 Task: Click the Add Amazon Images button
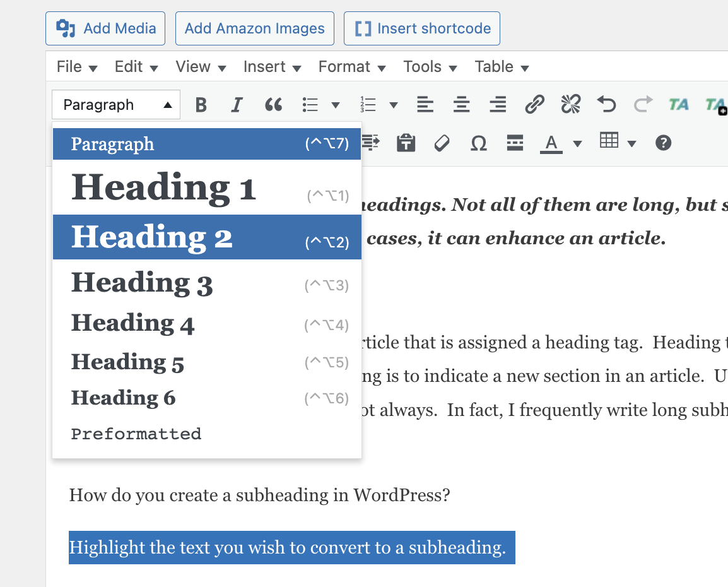tap(254, 28)
